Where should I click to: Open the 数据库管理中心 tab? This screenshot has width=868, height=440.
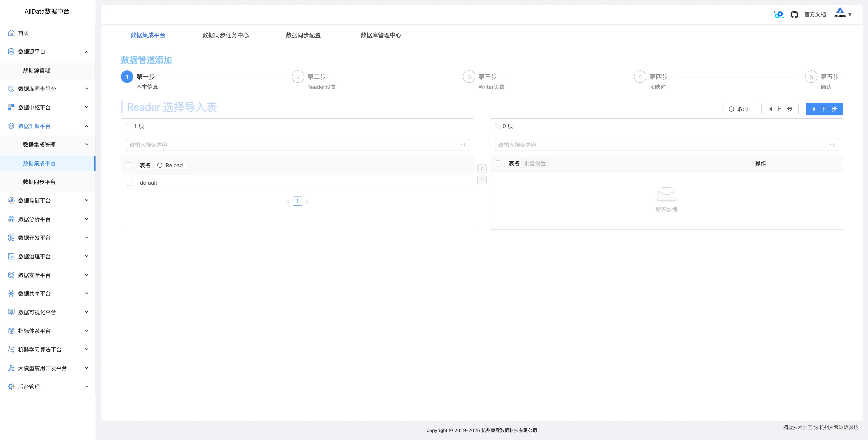pos(380,35)
